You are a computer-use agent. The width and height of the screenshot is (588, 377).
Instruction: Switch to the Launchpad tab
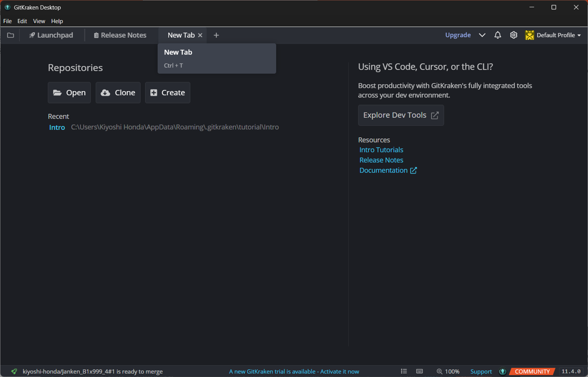point(51,35)
